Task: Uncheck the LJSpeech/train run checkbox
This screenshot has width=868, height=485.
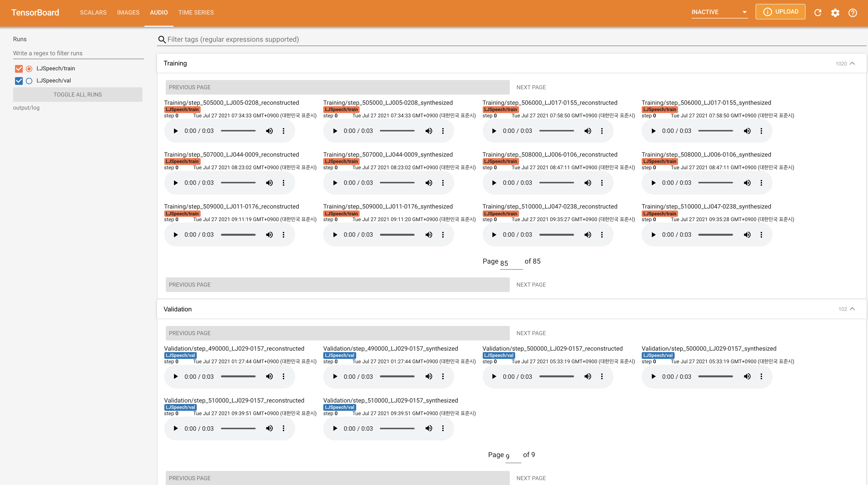Action: tap(19, 68)
